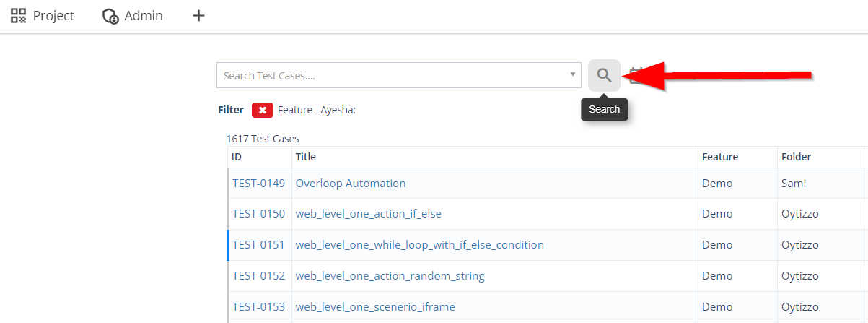Click the Folder column header

796,157
